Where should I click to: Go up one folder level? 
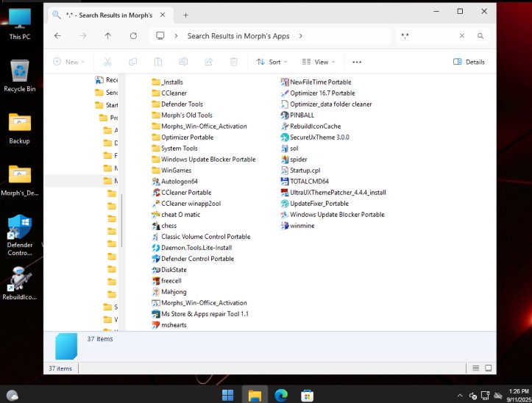108,35
